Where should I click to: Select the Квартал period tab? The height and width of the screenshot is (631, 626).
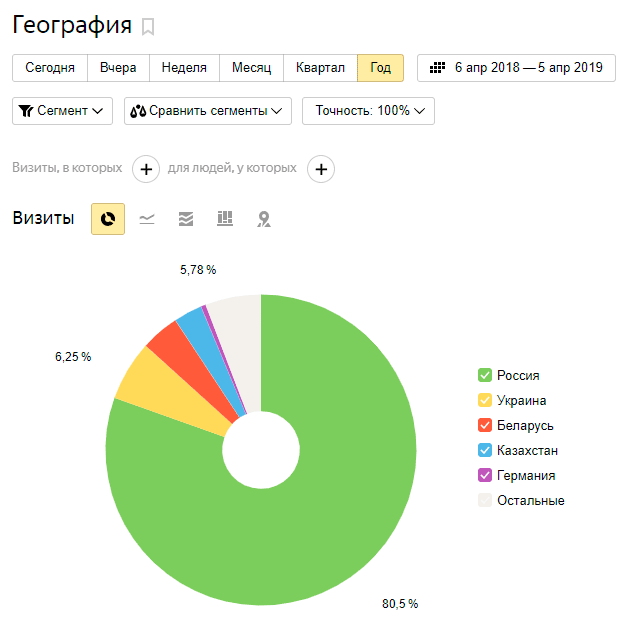tap(320, 68)
